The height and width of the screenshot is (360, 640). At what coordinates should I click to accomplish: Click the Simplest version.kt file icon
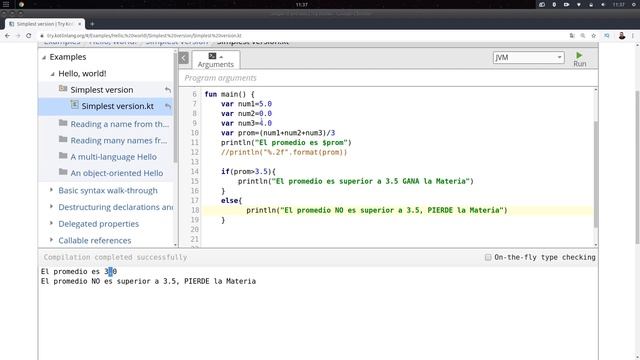point(74,105)
